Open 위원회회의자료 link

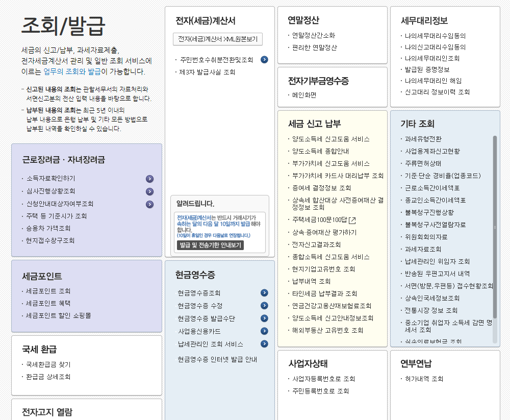[x=426, y=237]
